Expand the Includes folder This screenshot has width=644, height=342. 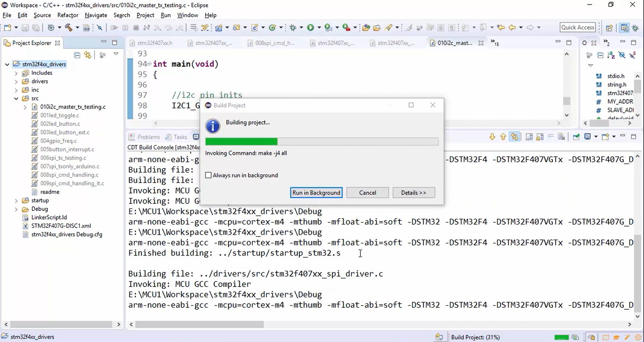(x=16, y=73)
